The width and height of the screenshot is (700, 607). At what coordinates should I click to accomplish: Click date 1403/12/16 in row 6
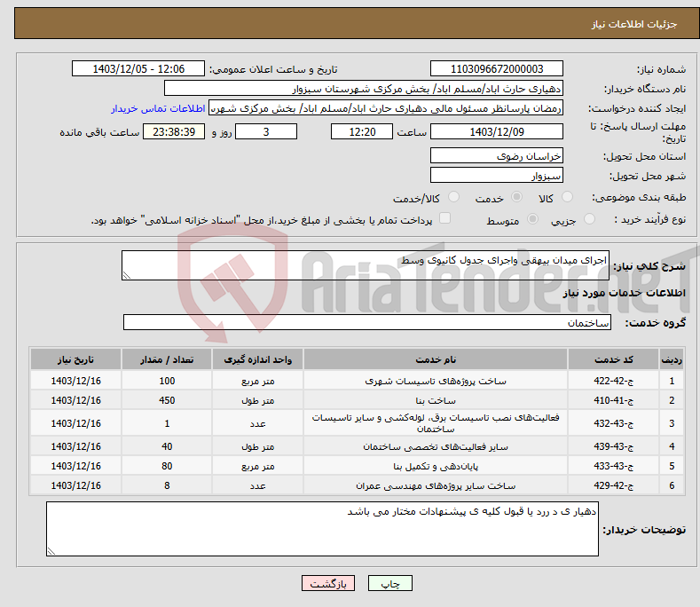(x=76, y=485)
